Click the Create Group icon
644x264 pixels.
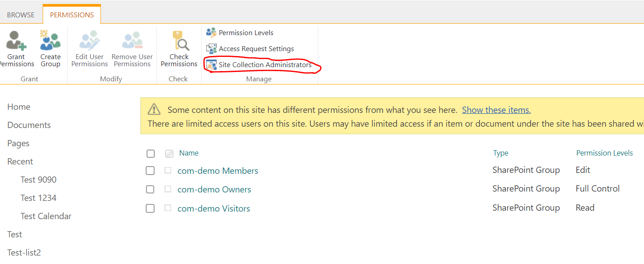point(50,40)
